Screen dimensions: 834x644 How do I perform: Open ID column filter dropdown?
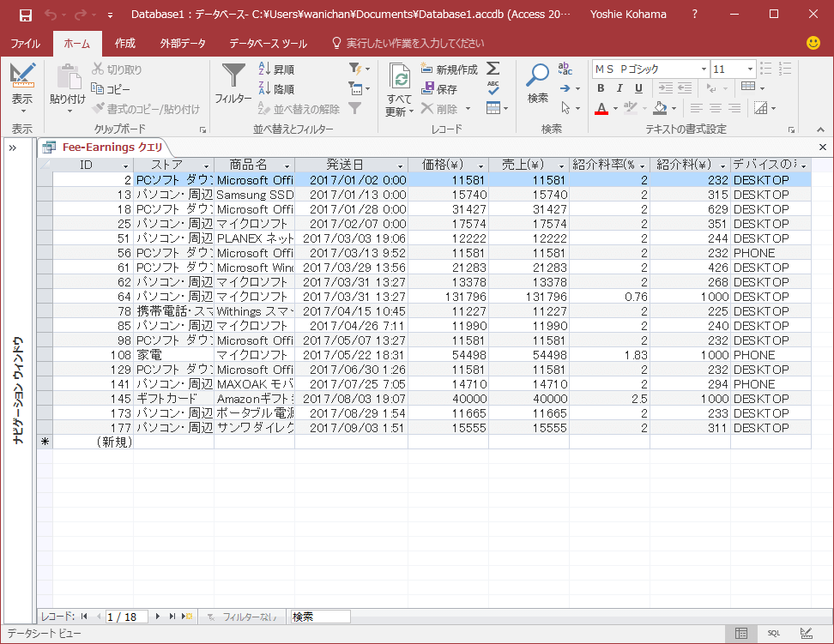click(x=125, y=166)
